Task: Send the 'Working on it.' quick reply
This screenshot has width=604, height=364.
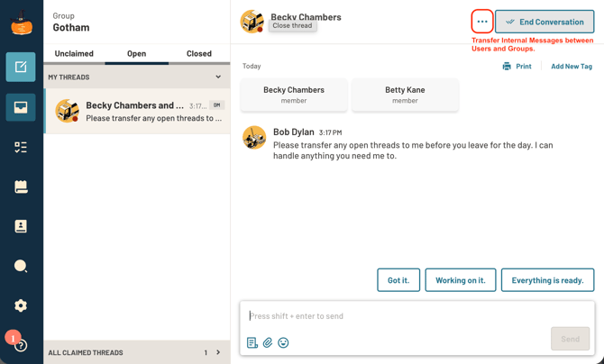Action: [461, 280]
